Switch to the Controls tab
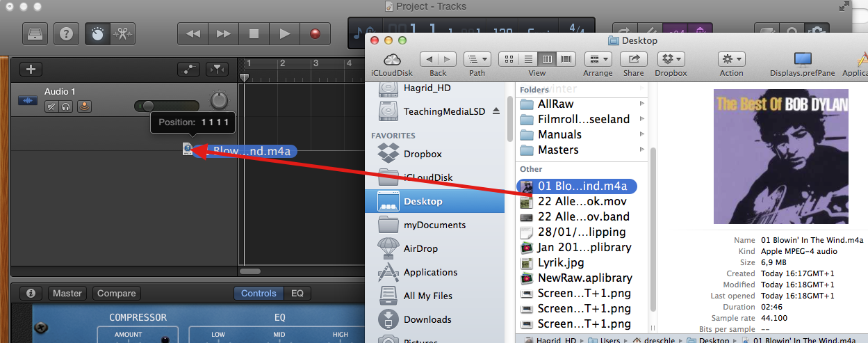The height and width of the screenshot is (343, 868). [x=259, y=293]
